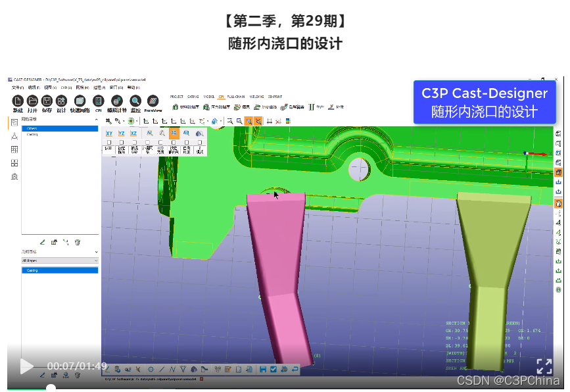Tick the checkbox under the 3D view icon
Screen dimensions: 570x392
tap(174, 142)
